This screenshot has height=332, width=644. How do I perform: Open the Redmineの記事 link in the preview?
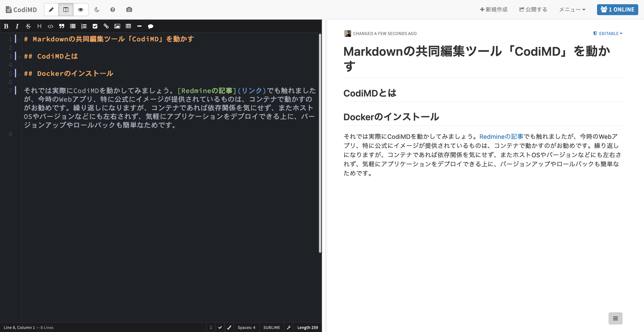click(x=501, y=136)
